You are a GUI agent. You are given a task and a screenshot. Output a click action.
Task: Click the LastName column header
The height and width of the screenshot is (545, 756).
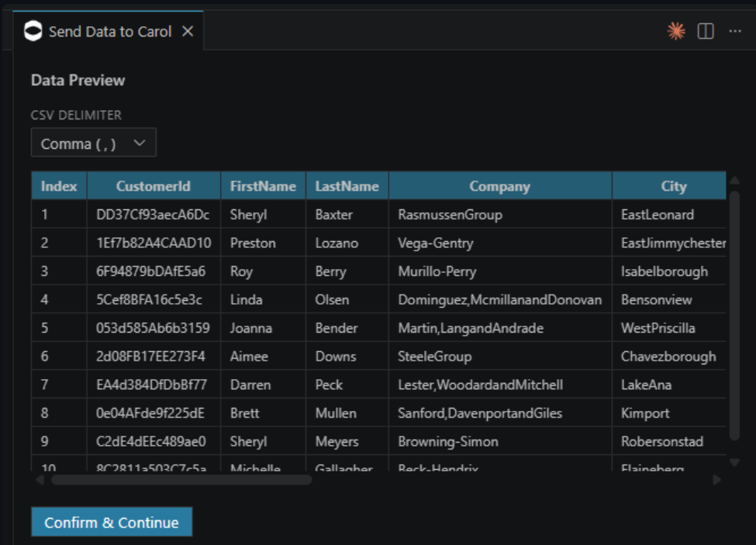click(x=347, y=186)
